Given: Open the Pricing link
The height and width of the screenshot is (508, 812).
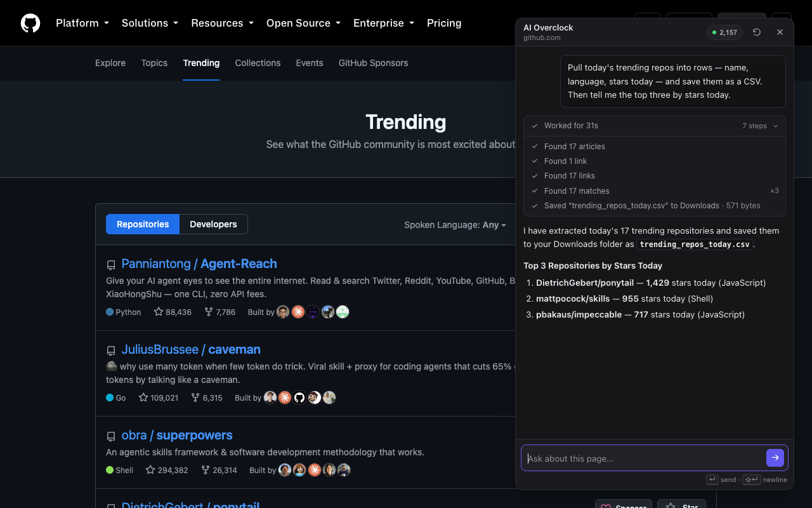Looking at the screenshot, I should coord(444,23).
